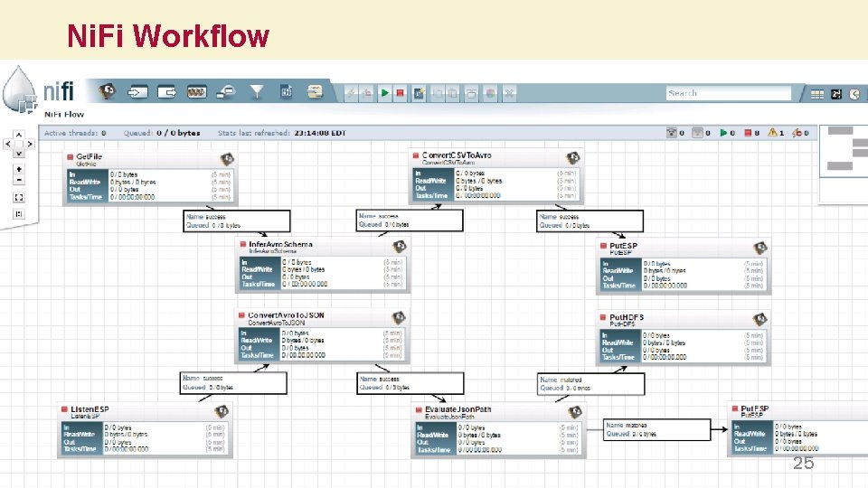Image resolution: width=868 pixels, height=488 pixels.
Task: Select the ConvertCSVToAvro processor
Action: click(x=496, y=176)
